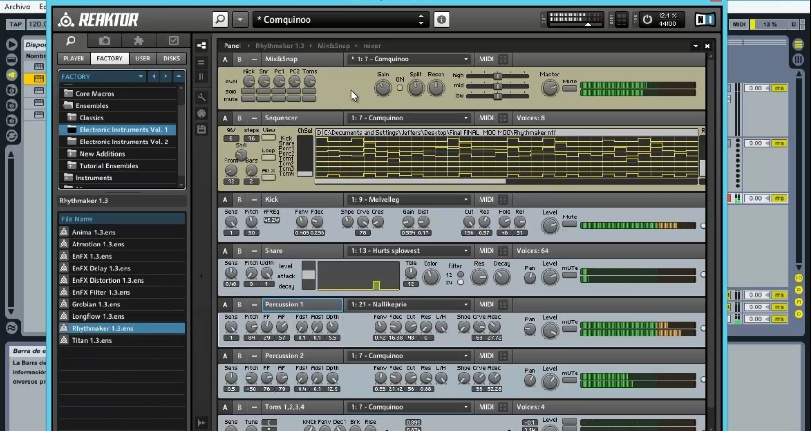Select Longflow 1.3.ens file

(x=122, y=316)
